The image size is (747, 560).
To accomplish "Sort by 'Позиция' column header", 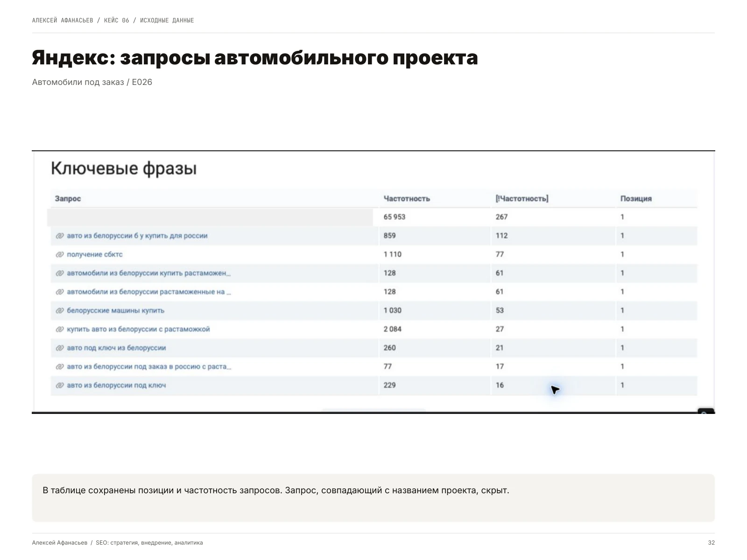I will coord(636,198).
